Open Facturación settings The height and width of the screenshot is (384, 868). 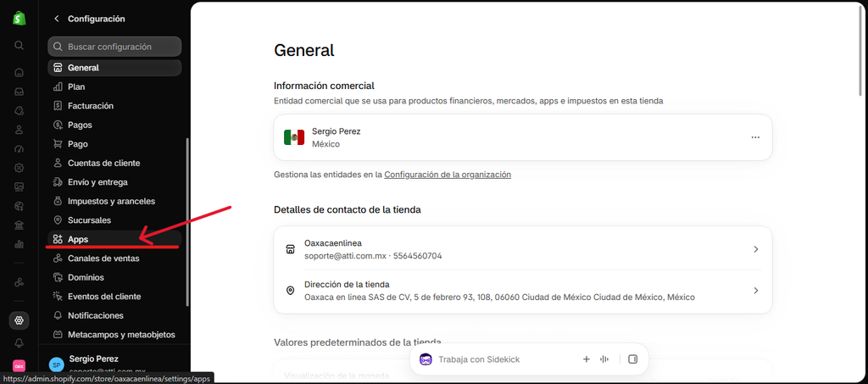pos(114,106)
